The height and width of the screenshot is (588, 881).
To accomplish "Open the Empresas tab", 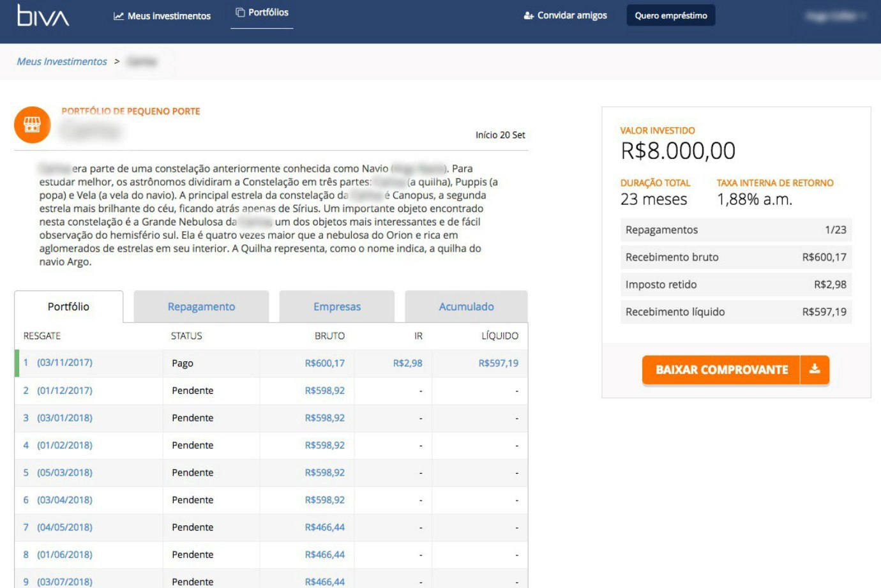I will tap(338, 306).
